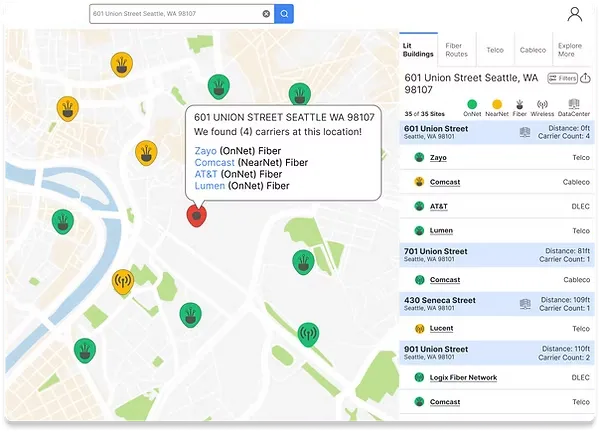Toggle the green OnNet legend filter
600x432 pixels.
472,108
